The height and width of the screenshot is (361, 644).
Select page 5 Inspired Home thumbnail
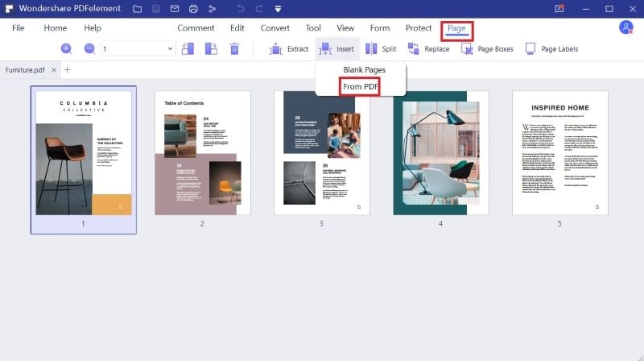[559, 153]
